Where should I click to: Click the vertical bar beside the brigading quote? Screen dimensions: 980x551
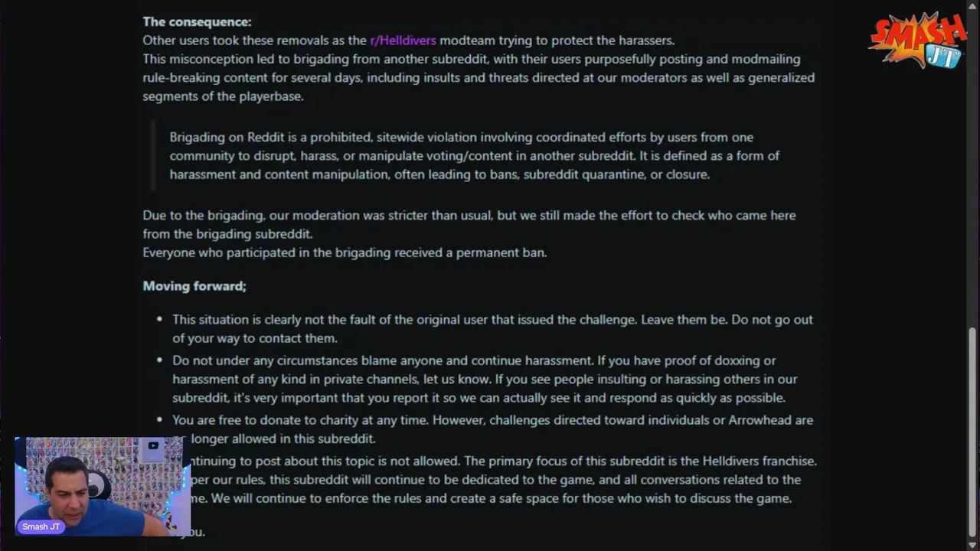tap(153, 156)
